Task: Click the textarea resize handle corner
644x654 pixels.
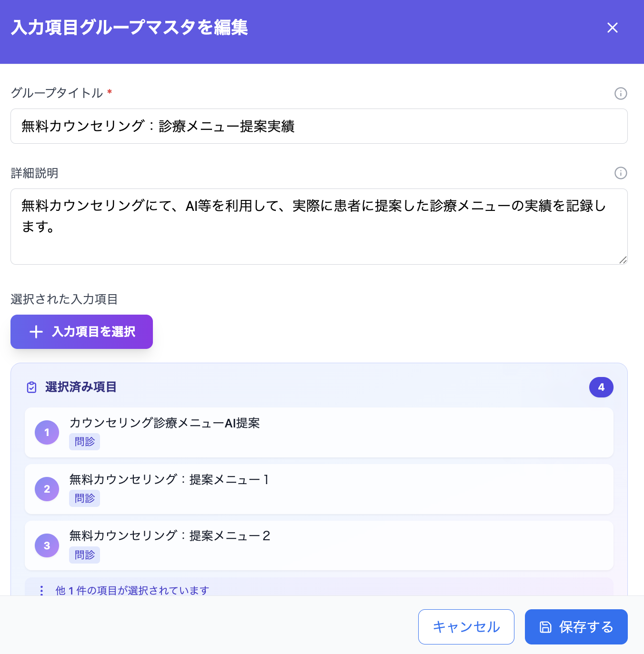Action: [x=623, y=260]
